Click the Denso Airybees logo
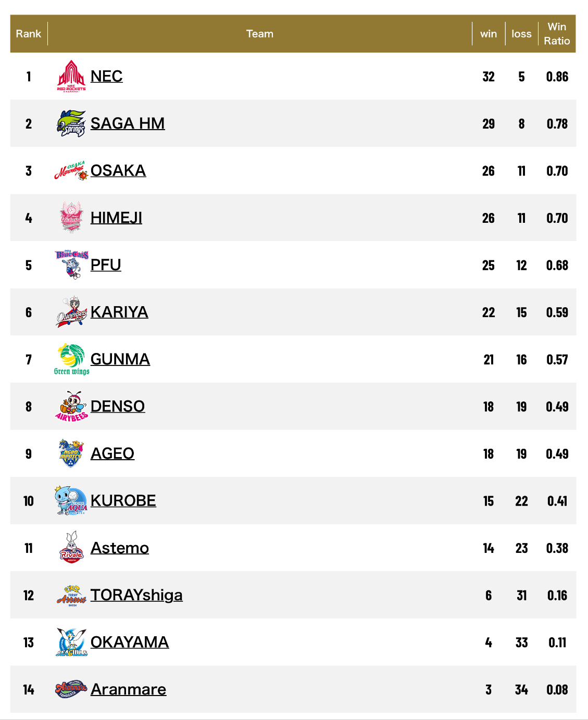This screenshot has height=720, width=588. pyautogui.click(x=71, y=406)
